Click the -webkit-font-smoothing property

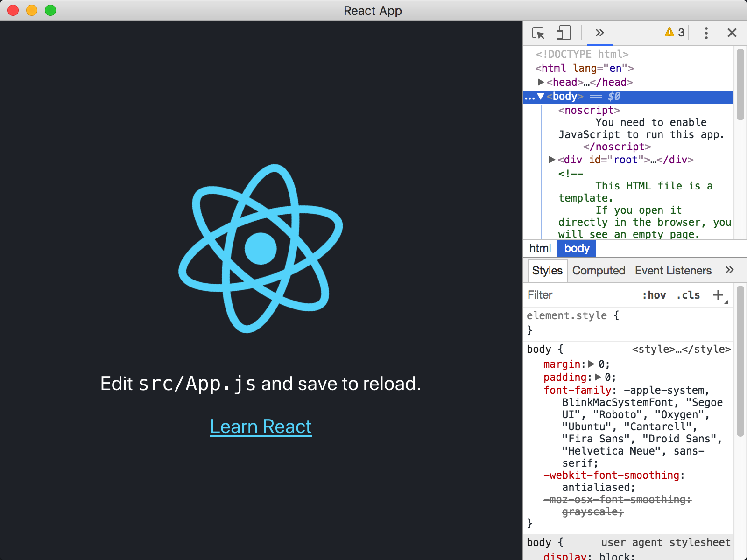coord(611,475)
